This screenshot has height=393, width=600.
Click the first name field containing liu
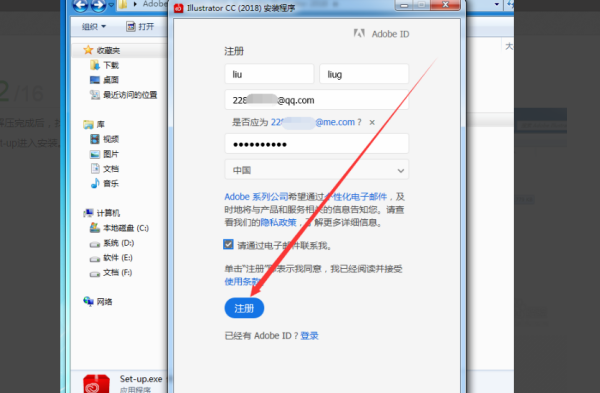pyautogui.click(x=269, y=74)
